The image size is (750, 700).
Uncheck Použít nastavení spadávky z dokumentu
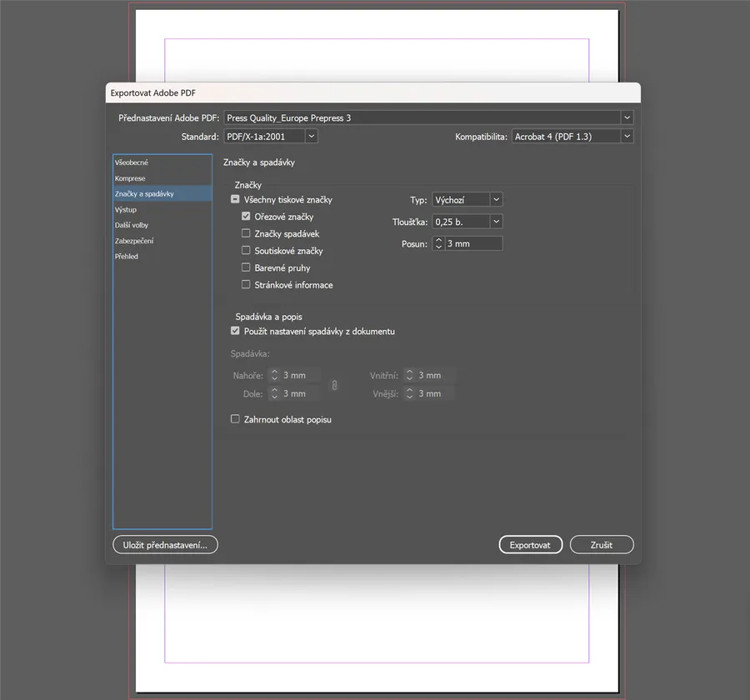(235, 331)
